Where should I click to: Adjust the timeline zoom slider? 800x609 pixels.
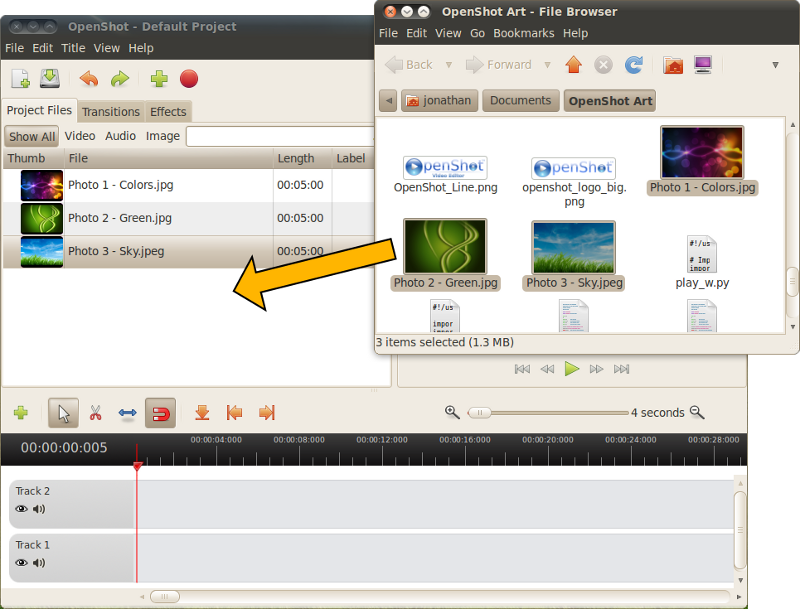(481, 412)
